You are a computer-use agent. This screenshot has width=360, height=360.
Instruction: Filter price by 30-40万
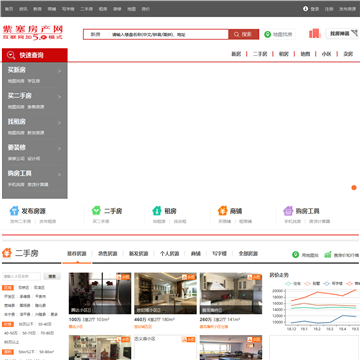[x=45, y=324]
